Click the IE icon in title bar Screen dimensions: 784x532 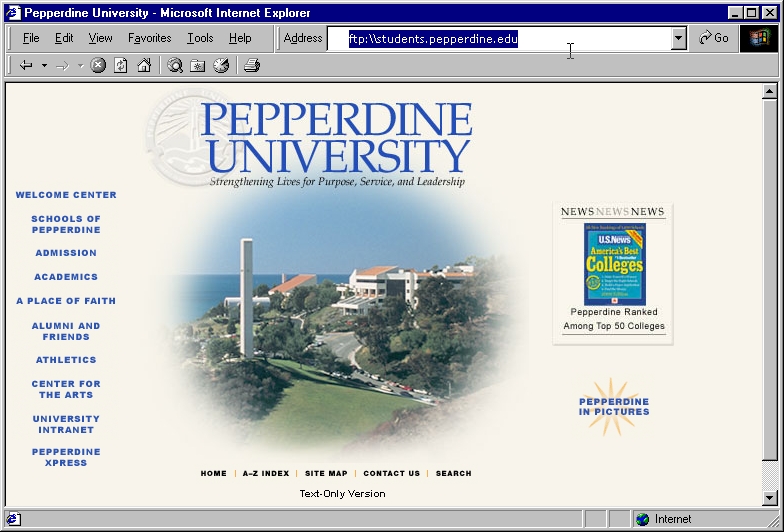13,12
